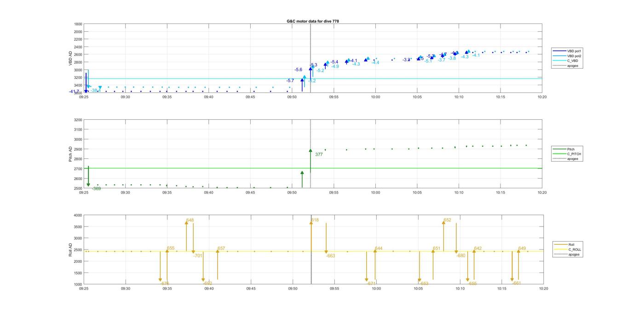The image size is (644, 319).
Task: Click the '649' roll data label
Action: point(522,248)
